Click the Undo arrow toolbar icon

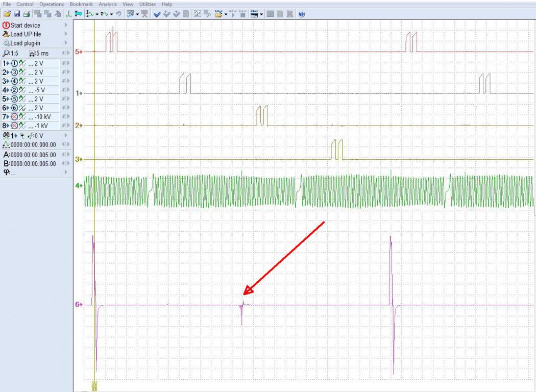pyautogui.click(x=118, y=14)
